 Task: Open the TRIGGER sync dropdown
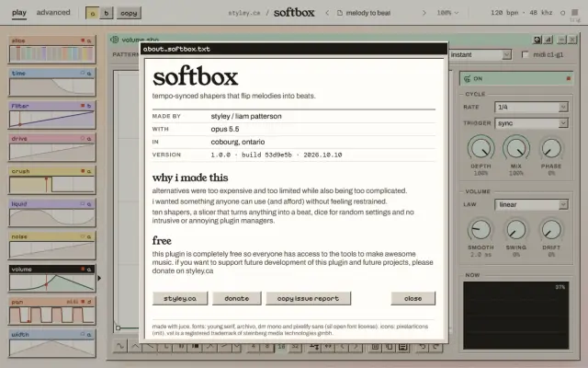click(x=531, y=123)
